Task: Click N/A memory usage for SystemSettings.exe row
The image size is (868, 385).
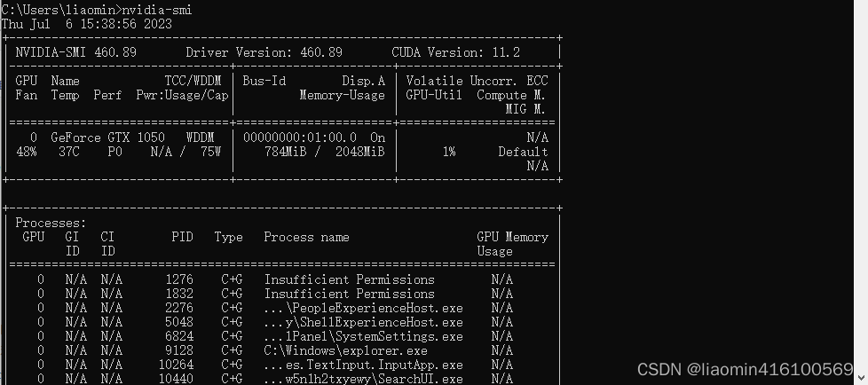Action: [x=502, y=337]
